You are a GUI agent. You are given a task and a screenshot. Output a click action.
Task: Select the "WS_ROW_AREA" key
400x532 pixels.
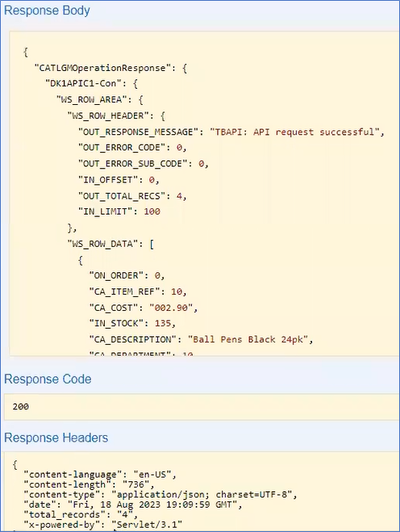[91, 100]
